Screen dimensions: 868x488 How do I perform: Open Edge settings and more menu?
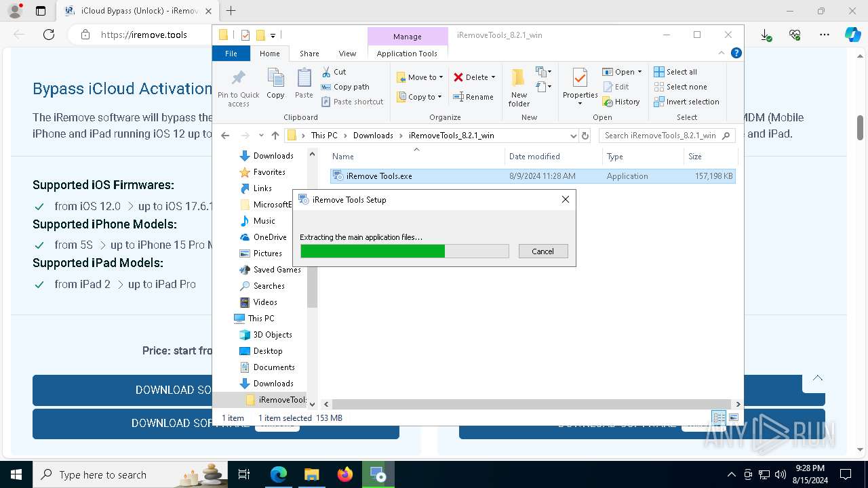tap(825, 35)
